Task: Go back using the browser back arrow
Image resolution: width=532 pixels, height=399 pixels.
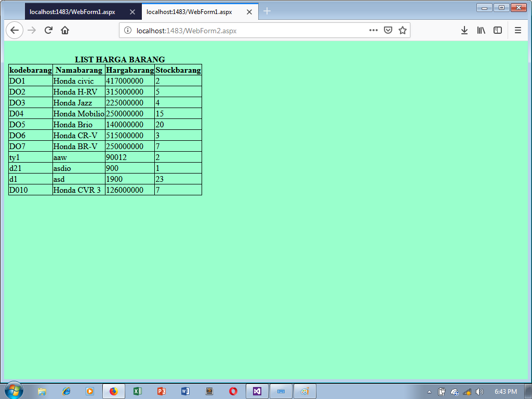Action: [14, 30]
